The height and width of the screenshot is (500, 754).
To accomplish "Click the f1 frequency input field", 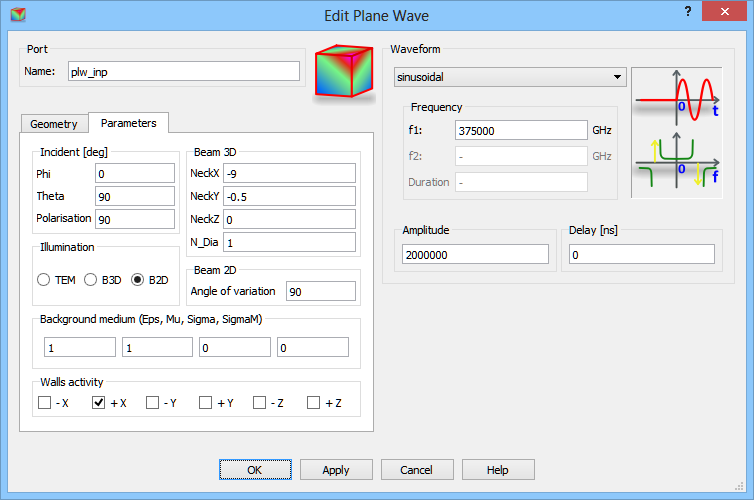I will pos(520,130).
